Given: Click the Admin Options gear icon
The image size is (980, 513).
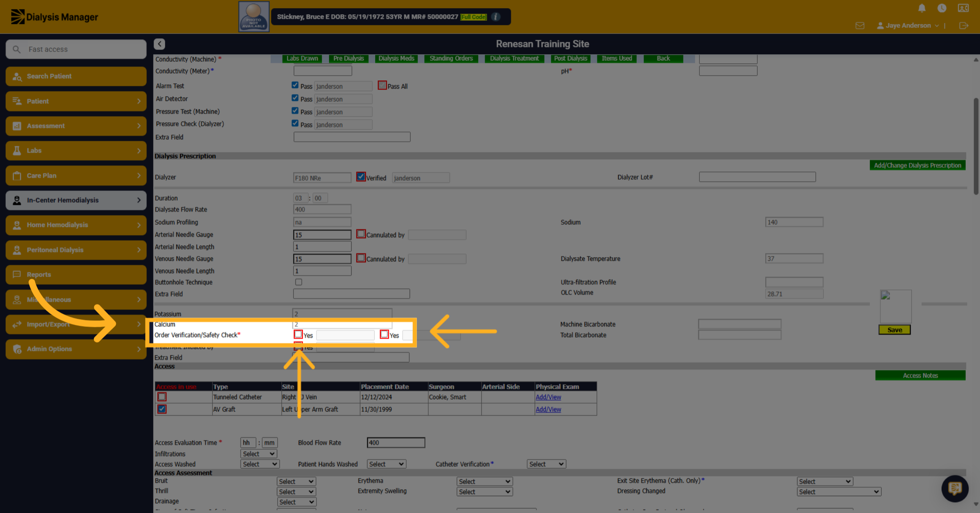Looking at the screenshot, I should point(17,349).
